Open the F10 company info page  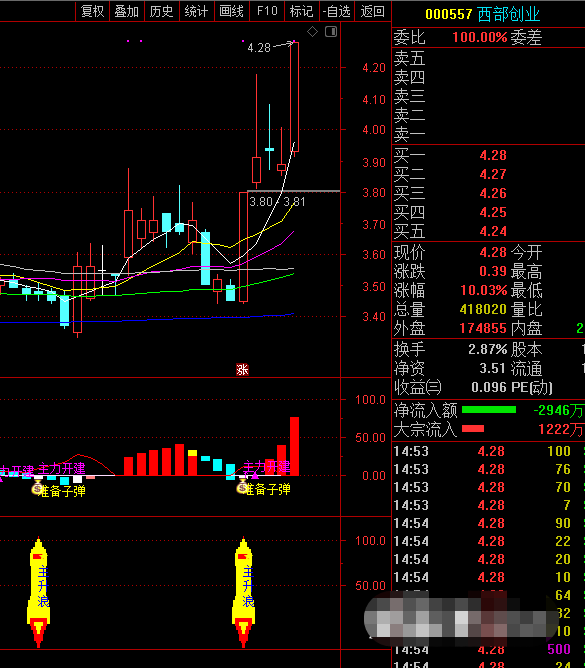(267, 11)
